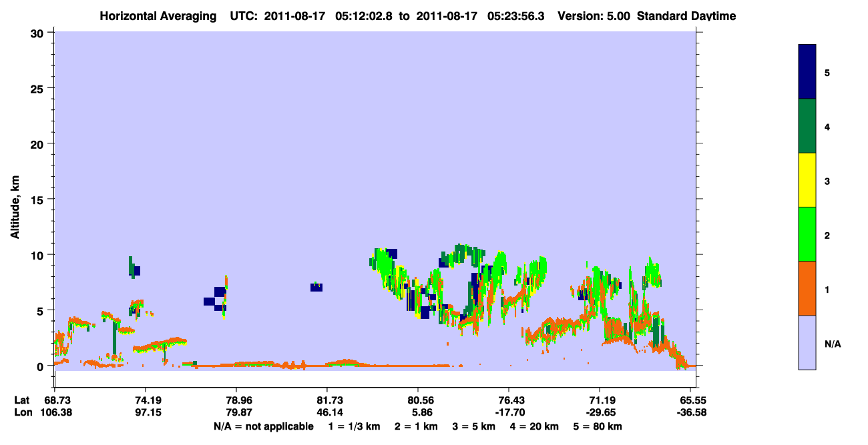Viewport: 868px width, 445px height.
Task: Click the colorbar label 3
Action: coord(827,181)
